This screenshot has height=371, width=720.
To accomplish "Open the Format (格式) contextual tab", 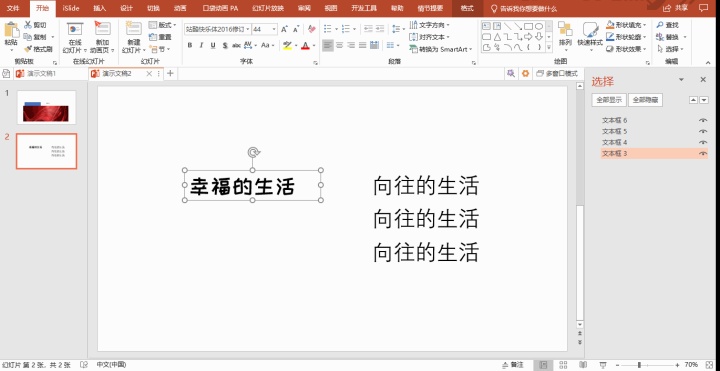I will coord(467,8).
